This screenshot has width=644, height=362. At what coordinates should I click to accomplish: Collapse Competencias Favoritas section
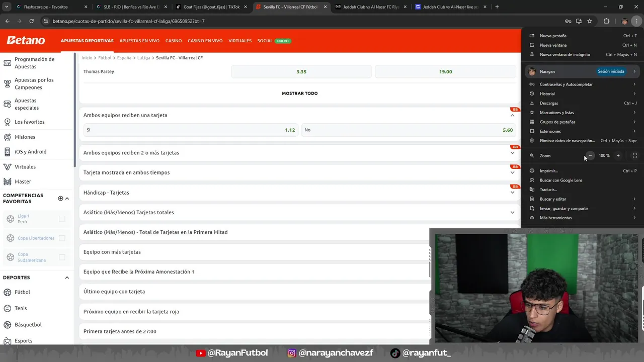coord(67,198)
